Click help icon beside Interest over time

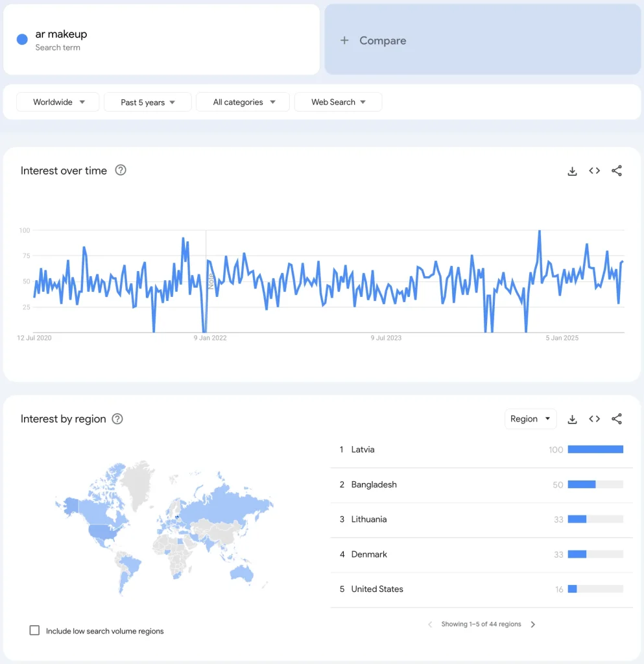coord(121,171)
